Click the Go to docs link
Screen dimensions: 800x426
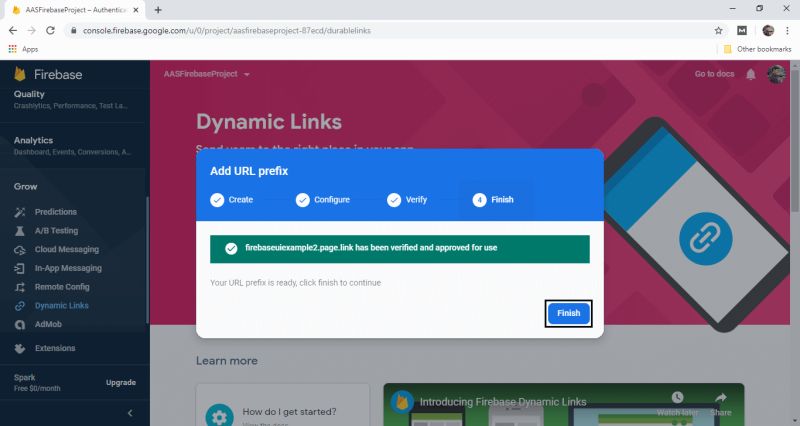click(714, 74)
